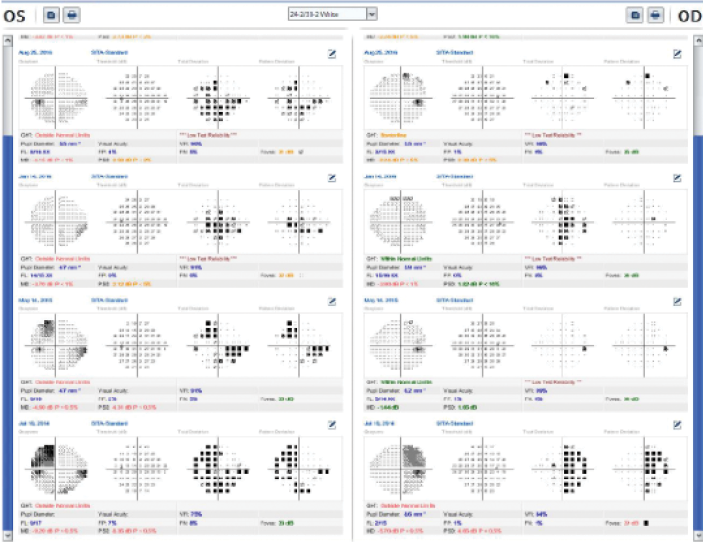Select the OD Jan 14 threshold values plot
The width and height of the screenshot is (703, 542).
coord(482,221)
